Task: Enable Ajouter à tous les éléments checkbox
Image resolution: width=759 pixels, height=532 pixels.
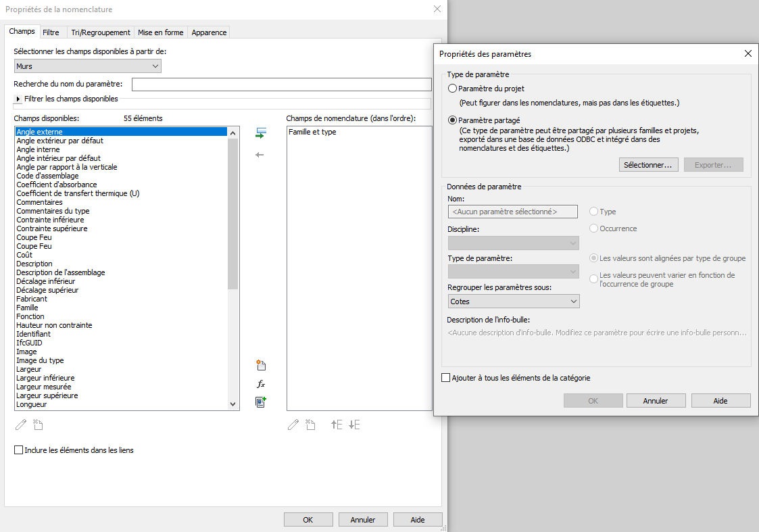Action: 445,378
